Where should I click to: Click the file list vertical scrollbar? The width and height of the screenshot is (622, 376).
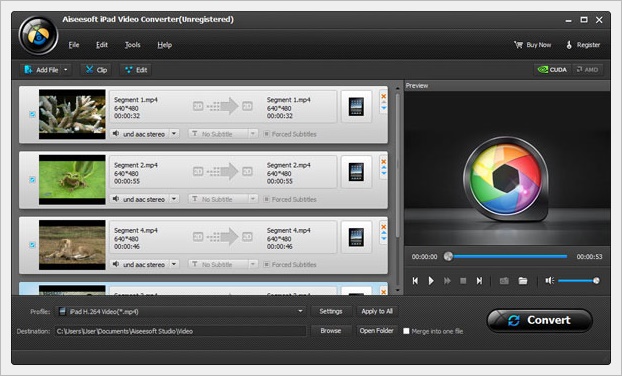point(397,167)
